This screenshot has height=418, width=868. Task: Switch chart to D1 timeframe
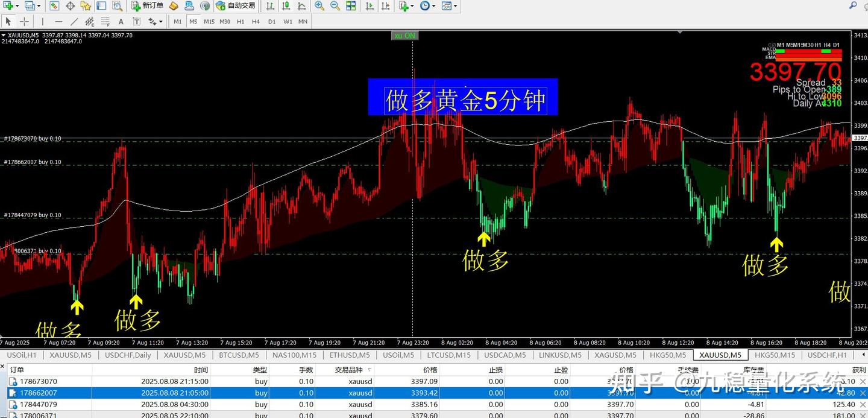pyautogui.click(x=272, y=21)
